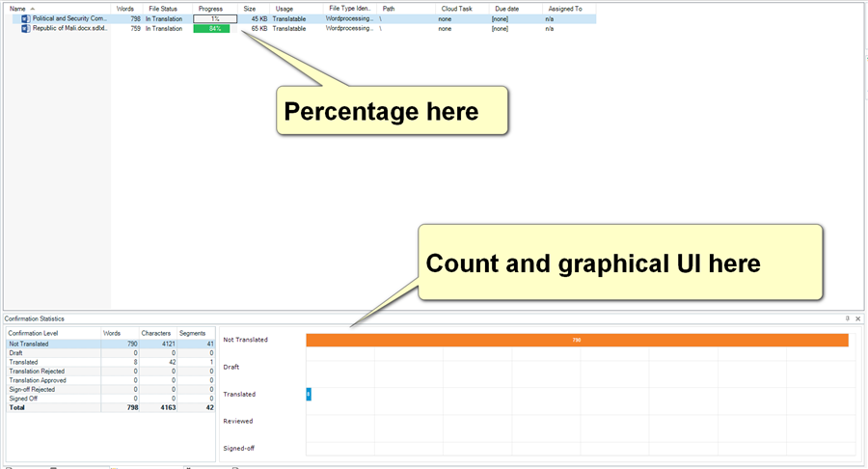This screenshot has height=469, width=868.
Task: Sort files by File Status column
Action: [163, 9]
